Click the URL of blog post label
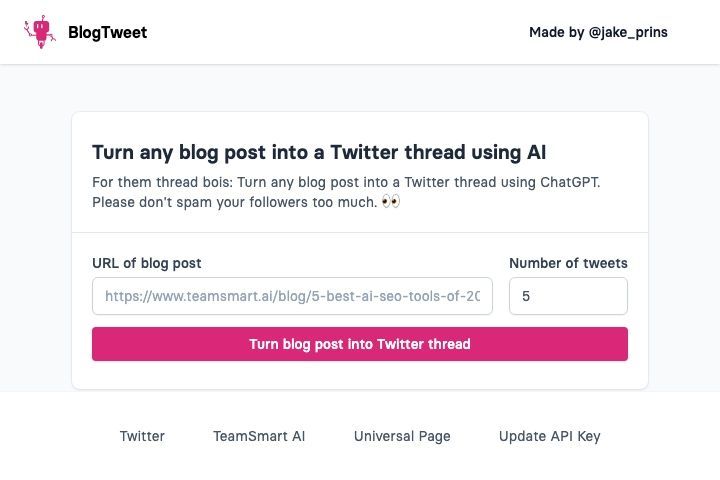This screenshot has width=720, height=480. 146,263
